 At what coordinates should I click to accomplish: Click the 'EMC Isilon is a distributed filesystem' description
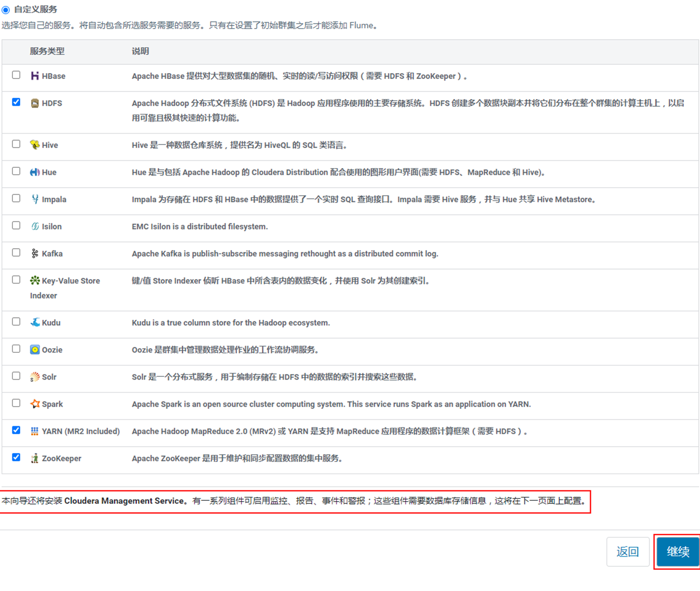[200, 226]
